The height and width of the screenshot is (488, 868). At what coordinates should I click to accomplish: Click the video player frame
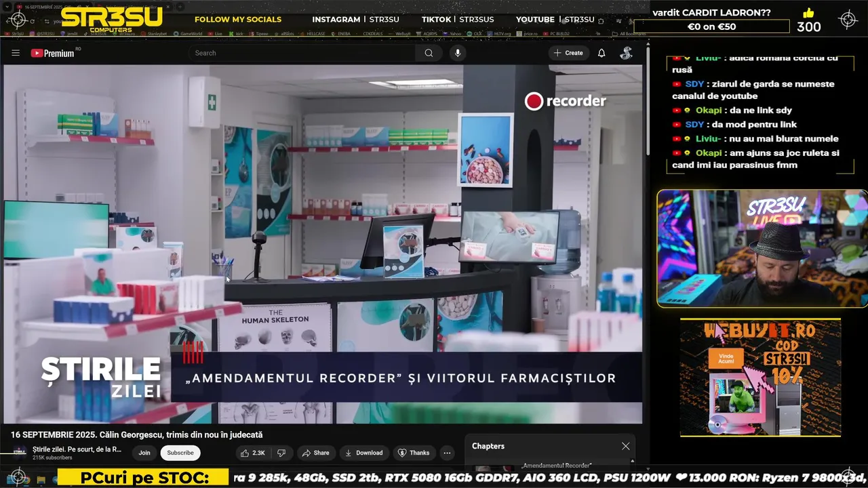(x=323, y=244)
